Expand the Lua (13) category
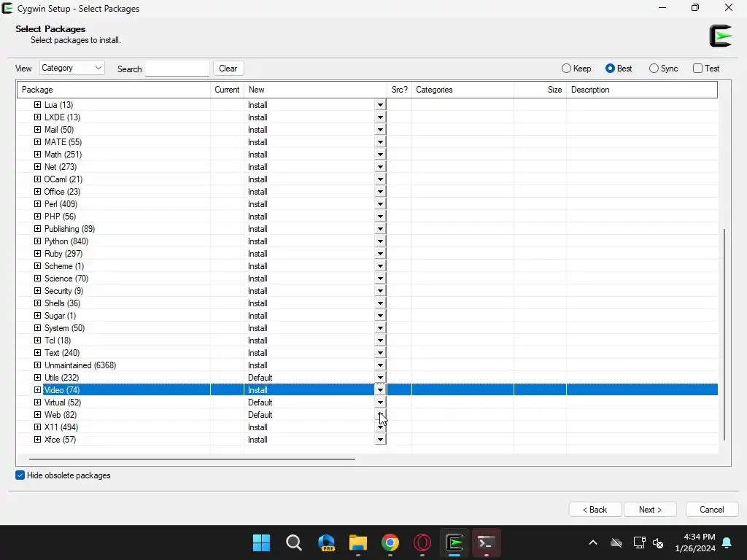Image resolution: width=747 pixels, height=560 pixels. coord(38,105)
